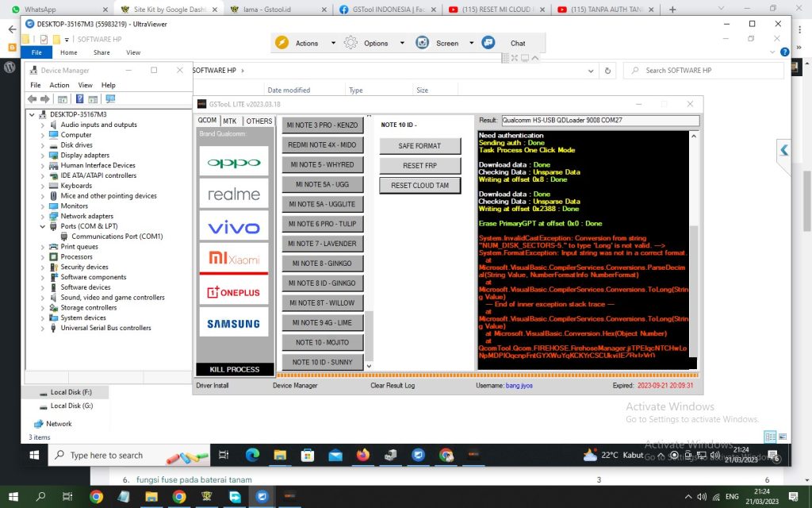This screenshot has height=508, width=812.
Task: Open UltraViewer Actions lightning icon
Action: click(x=282, y=43)
